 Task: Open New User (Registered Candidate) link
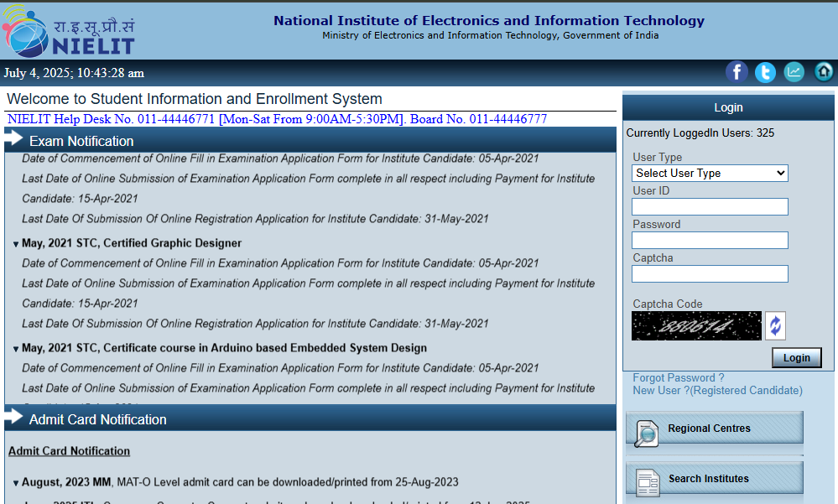718,391
